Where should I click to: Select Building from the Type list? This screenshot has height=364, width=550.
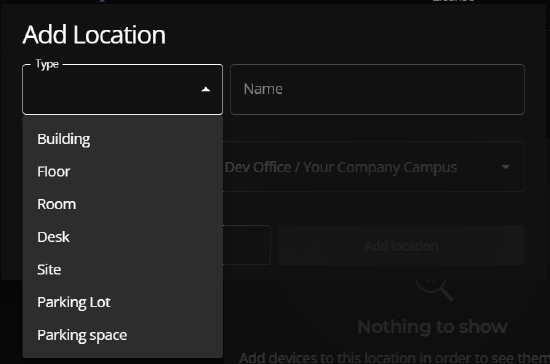coord(122,139)
